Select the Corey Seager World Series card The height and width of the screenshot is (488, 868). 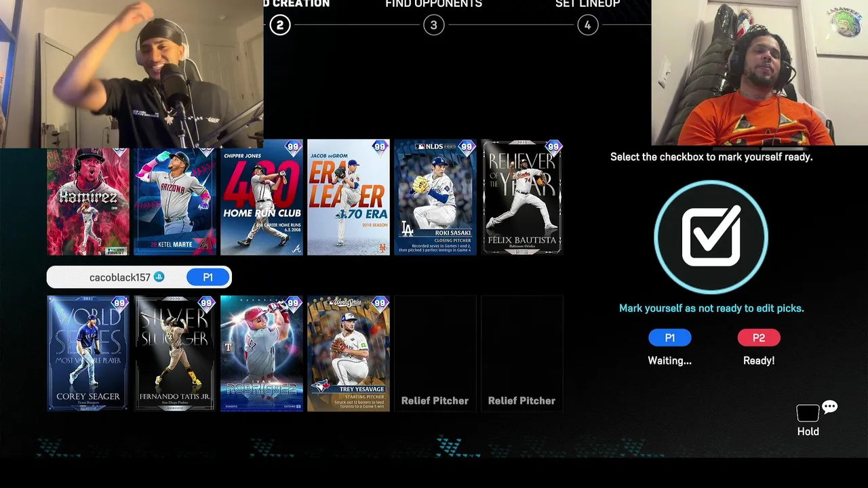[x=88, y=353]
